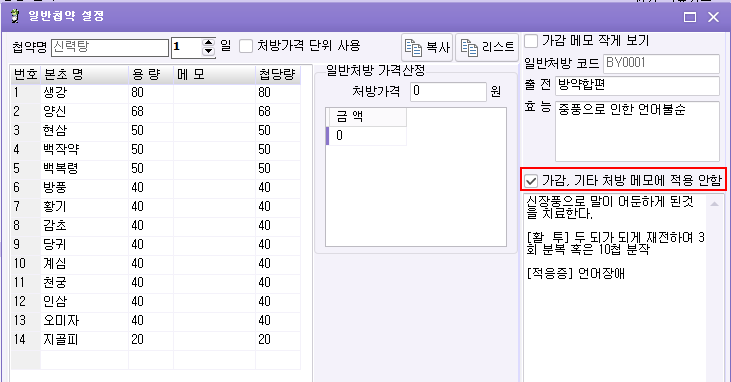The image size is (731, 382).
Task: Select the 본초 명 column header
Action: pyautogui.click(x=84, y=75)
